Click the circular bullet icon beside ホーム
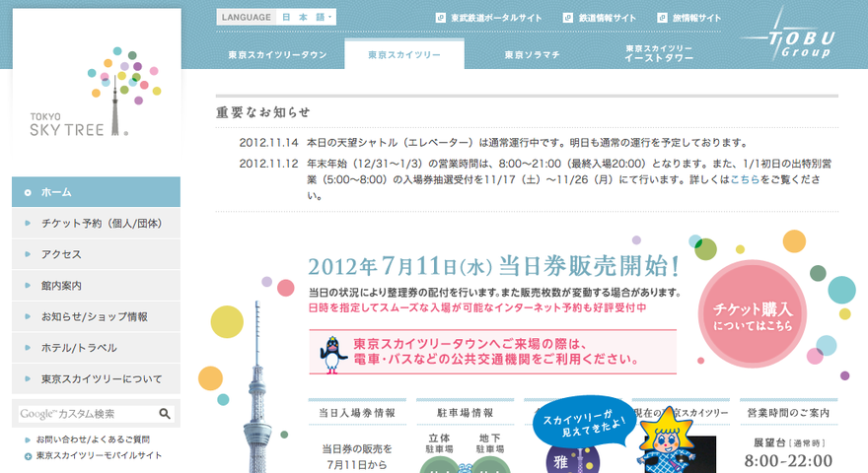The image size is (868, 473). (28, 192)
